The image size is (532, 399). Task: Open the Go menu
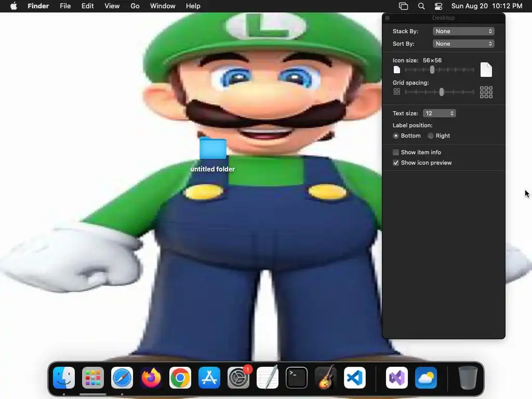pyautogui.click(x=135, y=6)
